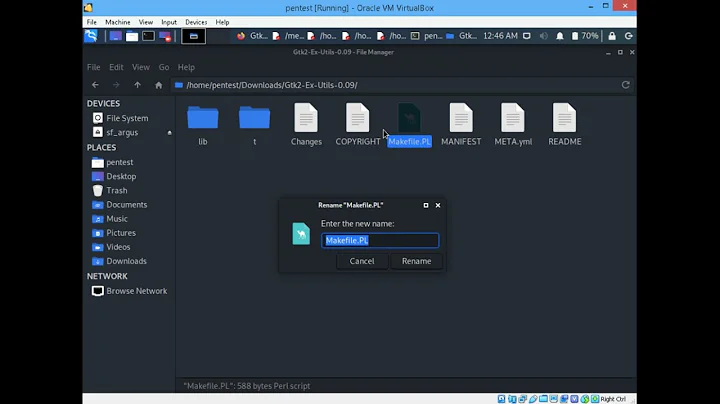Click the lock screen padlock icon
This screenshot has height=404, width=720.
[612, 36]
